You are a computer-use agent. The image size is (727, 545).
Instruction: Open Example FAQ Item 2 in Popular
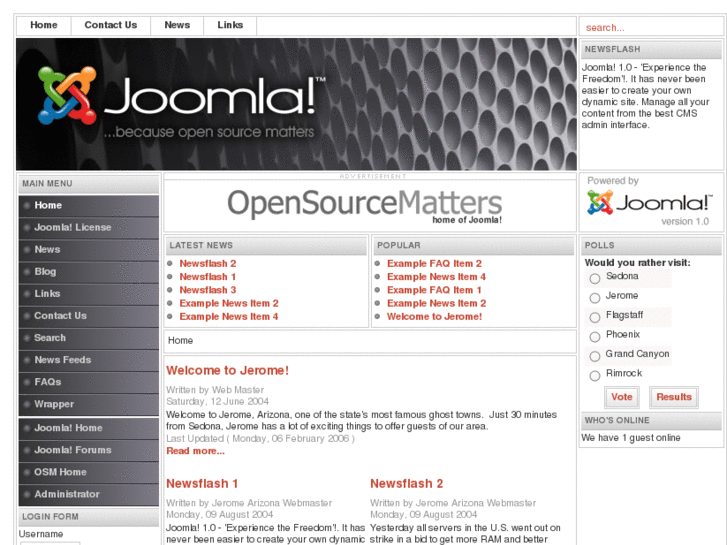(434, 263)
